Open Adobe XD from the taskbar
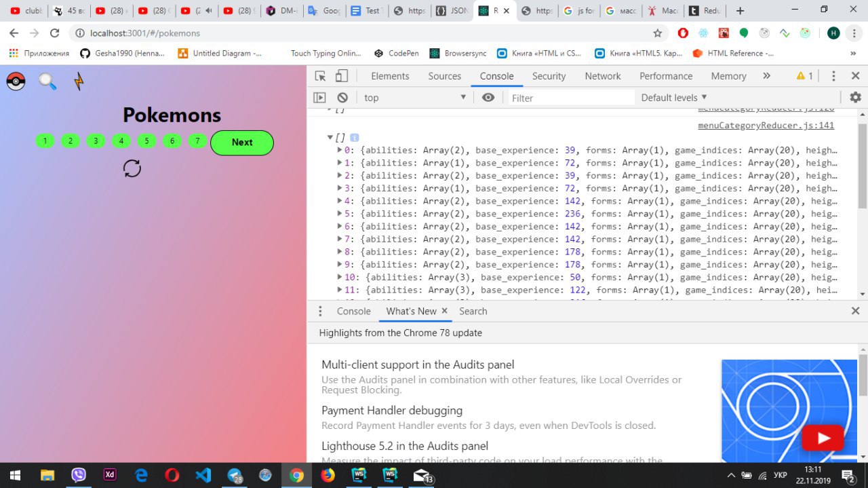Image resolution: width=868 pixels, height=488 pixels. click(109, 475)
